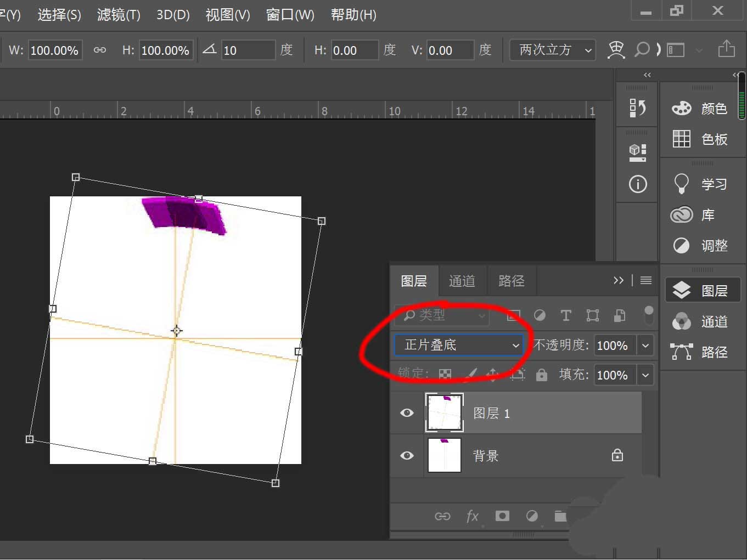
Task: Open the Libraries panel icon
Action: (x=681, y=215)
